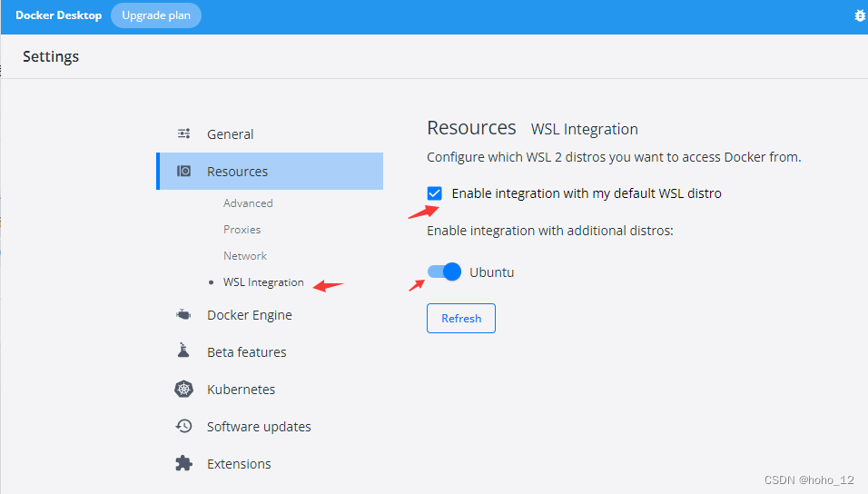Uncheck Enable integration with default WSL distro
This screenshot has height=494, width=868.
[x=435, y=193]
